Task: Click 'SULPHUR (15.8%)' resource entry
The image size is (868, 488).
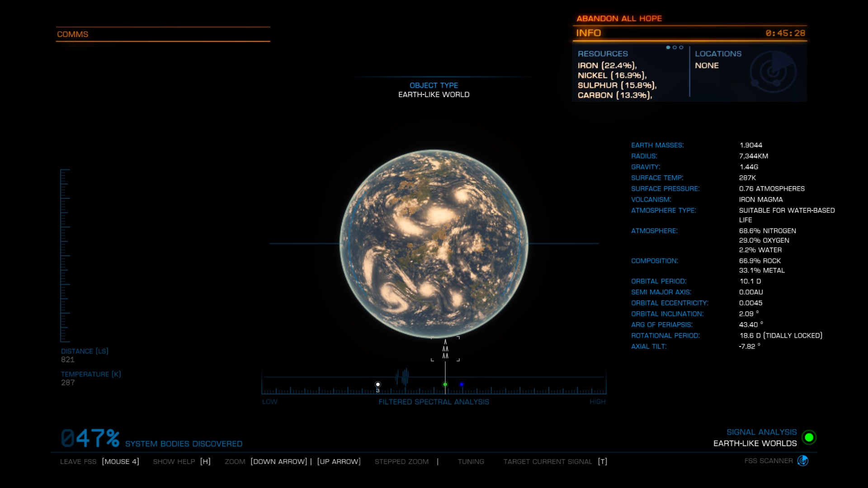Action: (617, 85)
